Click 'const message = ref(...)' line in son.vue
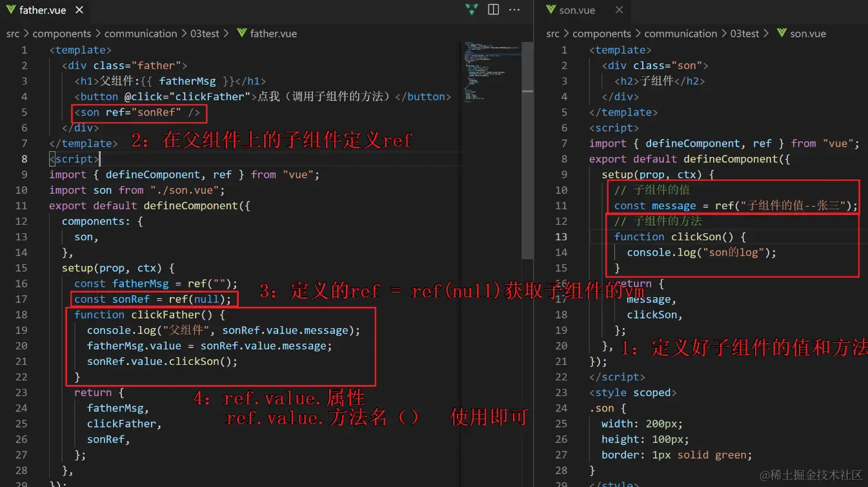Screen dimensions: 868x487 736,205
